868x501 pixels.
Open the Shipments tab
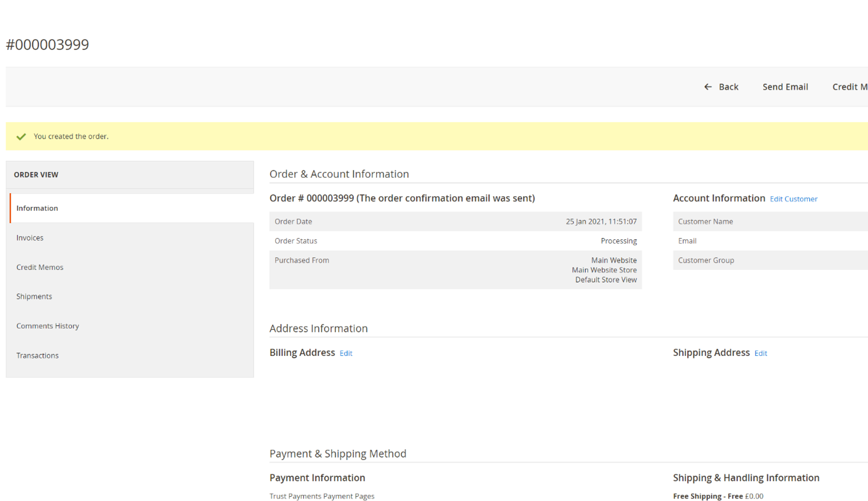click(34, 296)
